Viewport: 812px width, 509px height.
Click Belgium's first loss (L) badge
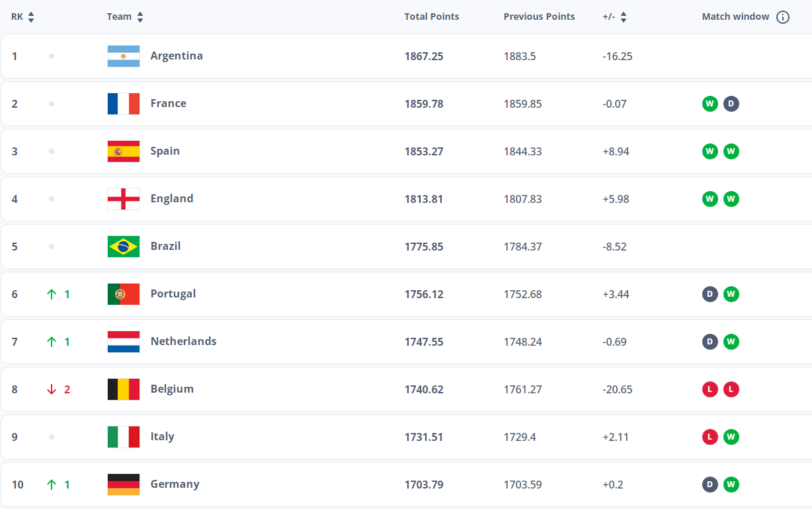(x=710, y=389)
